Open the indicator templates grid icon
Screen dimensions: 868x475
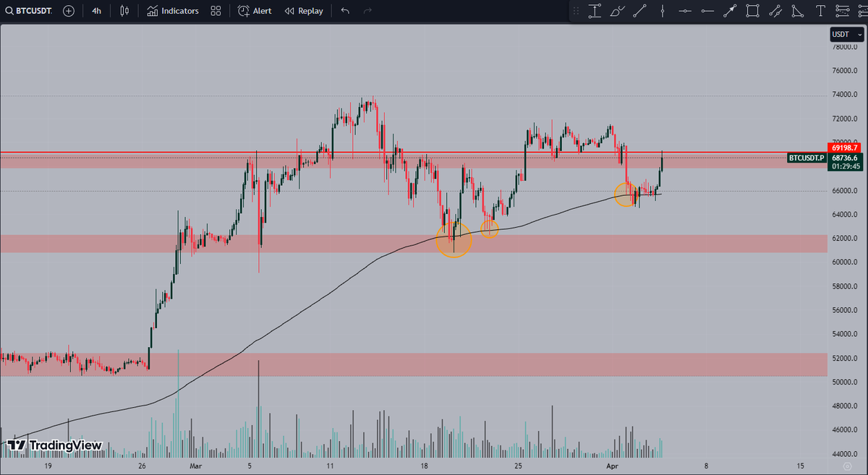click(x=216, y=11)
